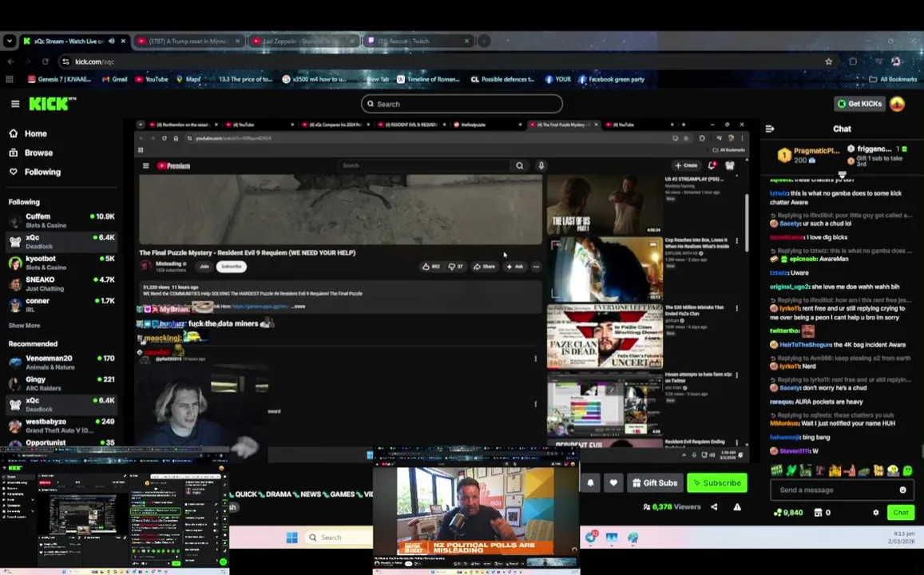The height and width of the screenshot is (575, 924).
Task: Open westbabyzo recommended channel
Action: point(61,426)
